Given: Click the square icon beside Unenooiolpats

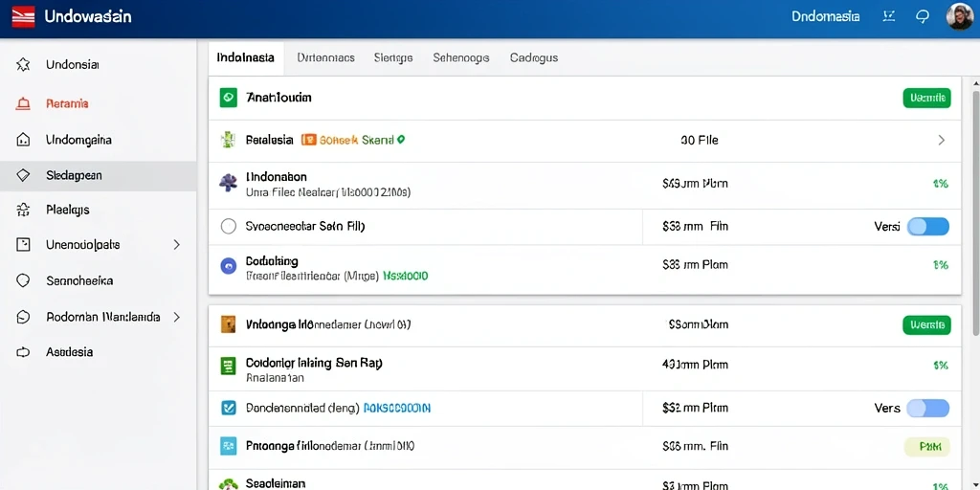Looking at the screenshot, I should coord(23,244).
